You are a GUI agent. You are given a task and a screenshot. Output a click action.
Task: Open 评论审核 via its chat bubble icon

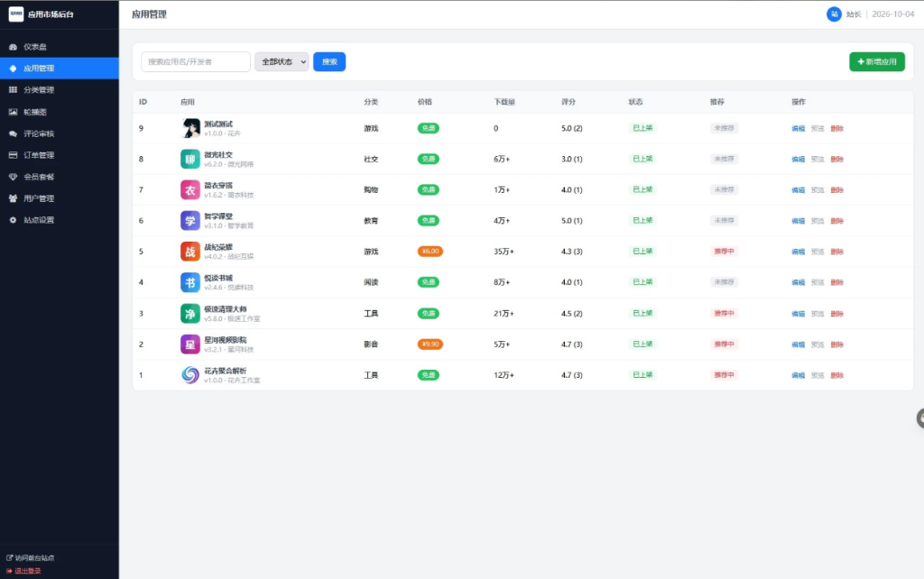pos(13,133)
